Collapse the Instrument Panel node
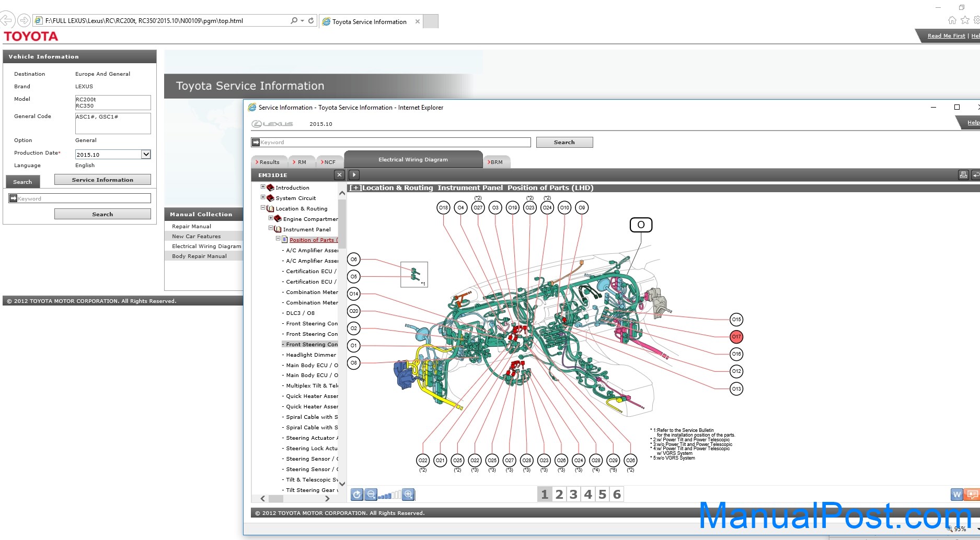The height and width of the screenshot is (540, 980). point(271,228)
